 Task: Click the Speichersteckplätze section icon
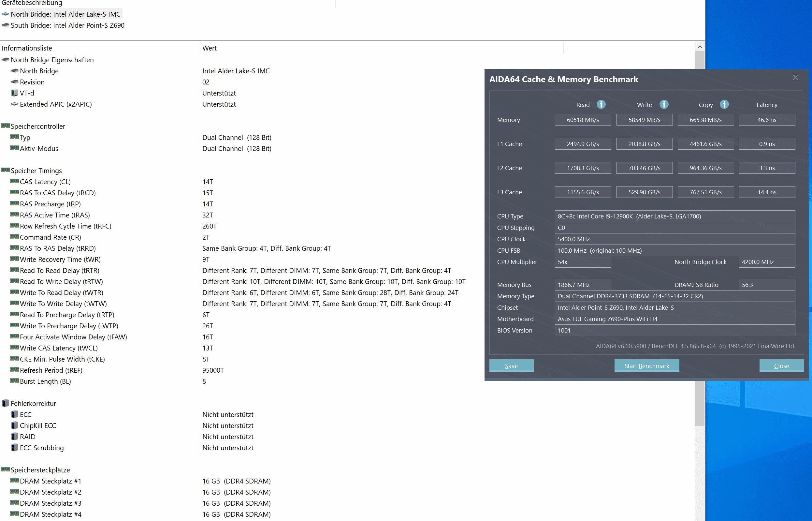[x=6, y=469]
